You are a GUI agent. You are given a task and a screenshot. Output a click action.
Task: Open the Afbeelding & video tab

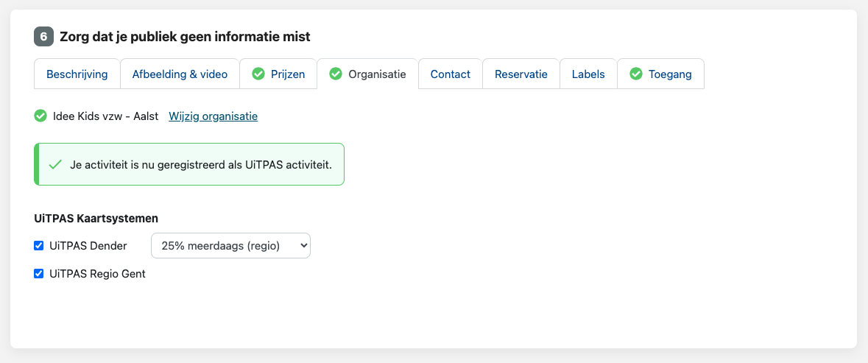click(180, 74)
